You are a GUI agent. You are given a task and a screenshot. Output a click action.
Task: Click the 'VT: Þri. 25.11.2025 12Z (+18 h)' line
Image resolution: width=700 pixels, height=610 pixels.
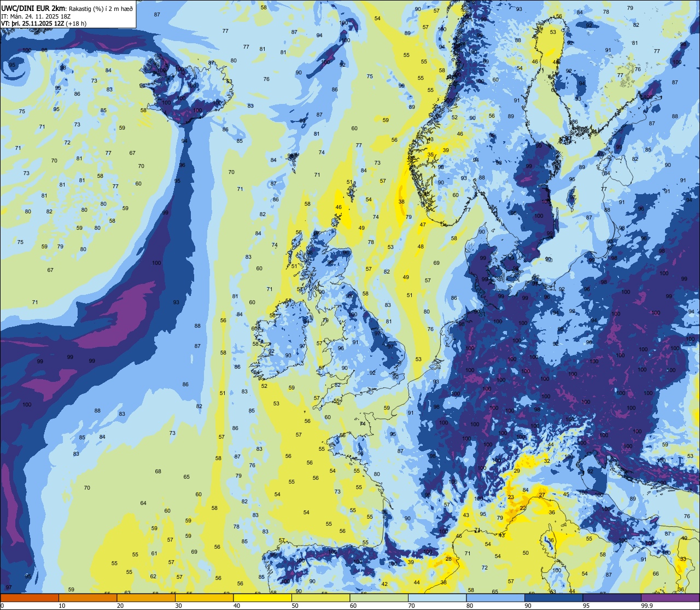(x=44, y=24)
